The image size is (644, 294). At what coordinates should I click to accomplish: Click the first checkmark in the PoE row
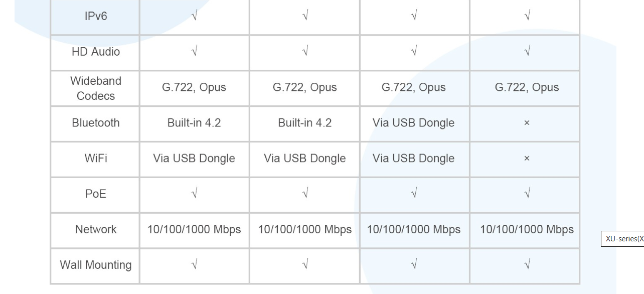[x=194, y=194]
